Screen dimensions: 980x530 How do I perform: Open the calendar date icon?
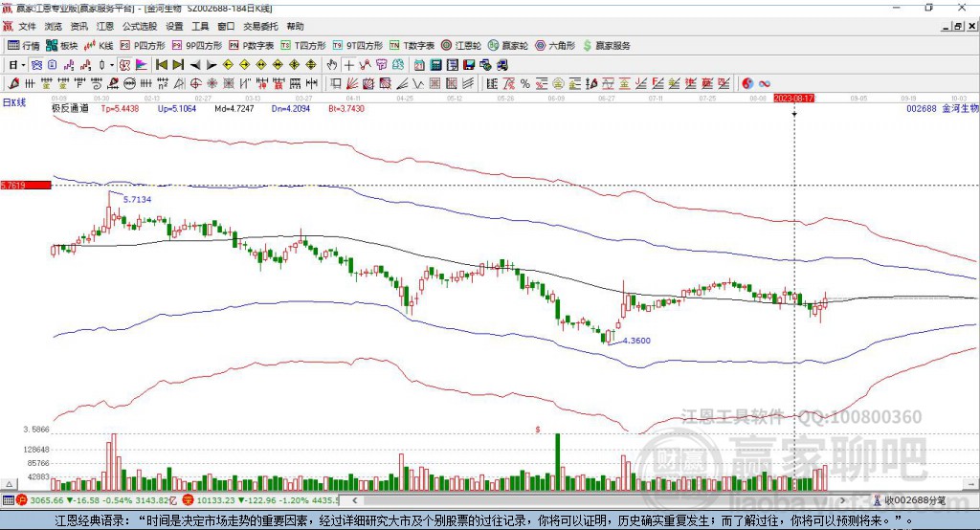tap(419, 65)
